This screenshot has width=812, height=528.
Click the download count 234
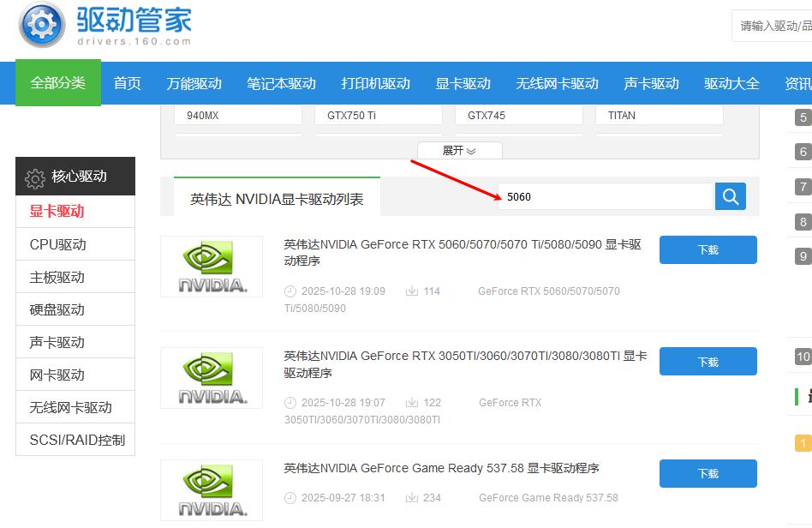(432, 498)
